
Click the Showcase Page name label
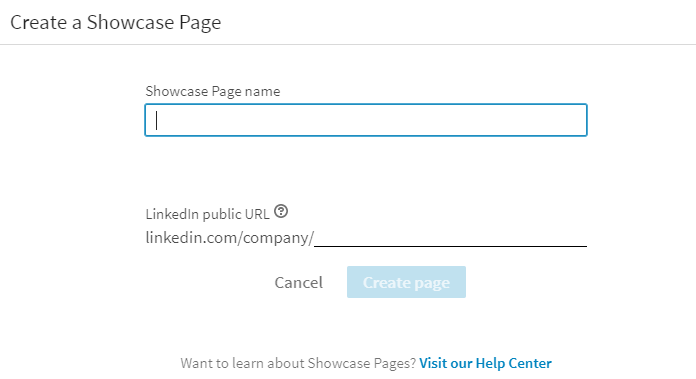213,91
